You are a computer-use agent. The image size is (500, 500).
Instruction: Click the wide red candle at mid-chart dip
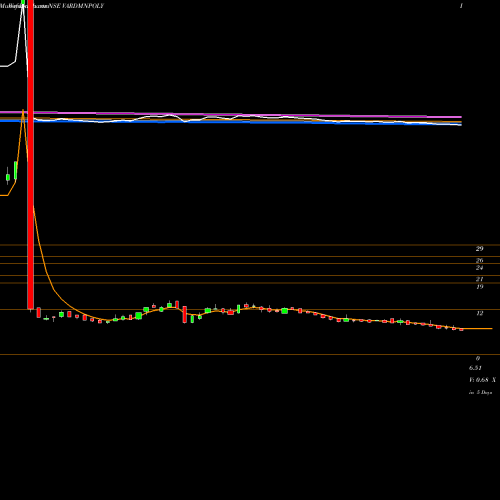click(x=185, y=315)
